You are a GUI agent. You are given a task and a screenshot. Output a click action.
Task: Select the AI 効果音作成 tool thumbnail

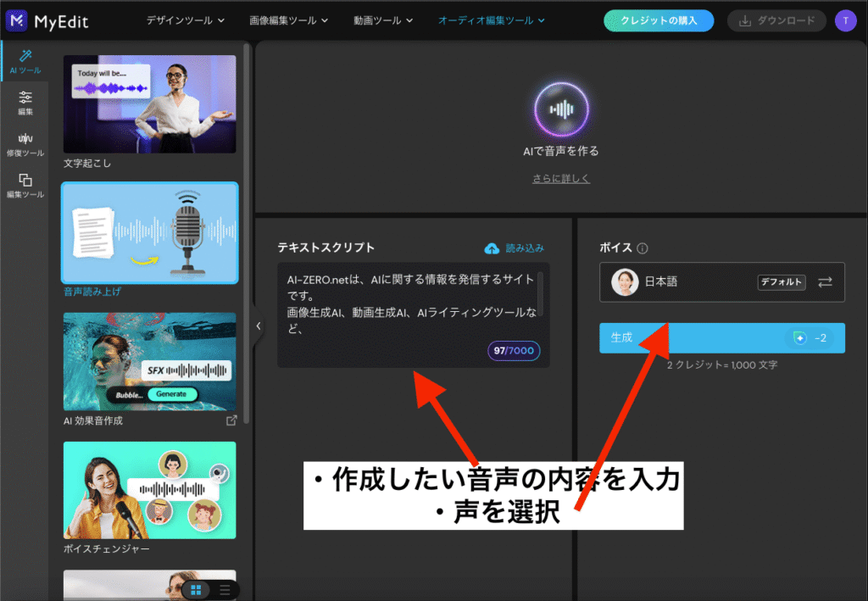click(x=149, y=361)
